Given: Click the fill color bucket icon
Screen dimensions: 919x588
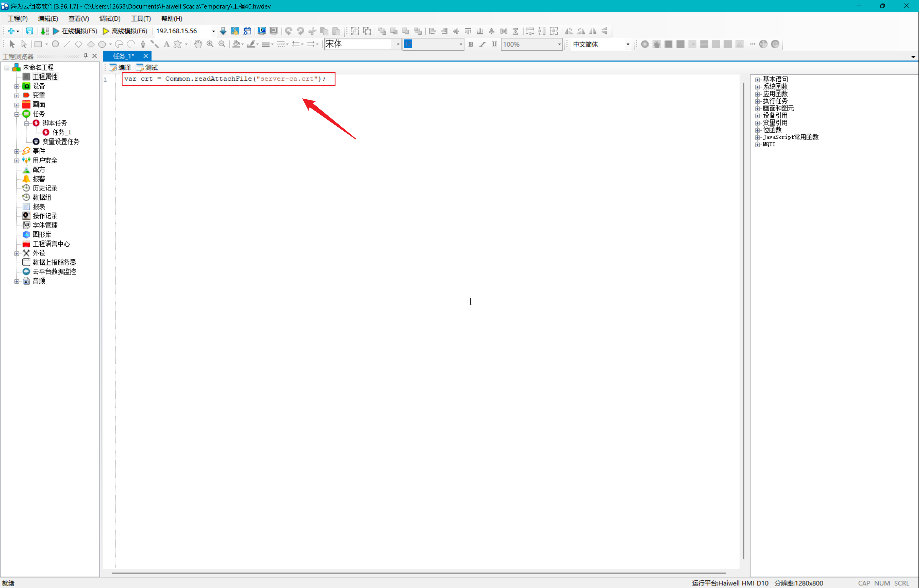Looking at the screenshot, I should pyautogui.click(x=236, y=44).
